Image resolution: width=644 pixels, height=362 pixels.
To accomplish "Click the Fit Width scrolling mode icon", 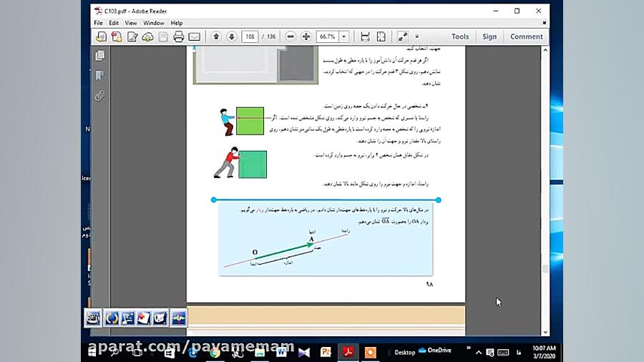I will tap(365, 36).
